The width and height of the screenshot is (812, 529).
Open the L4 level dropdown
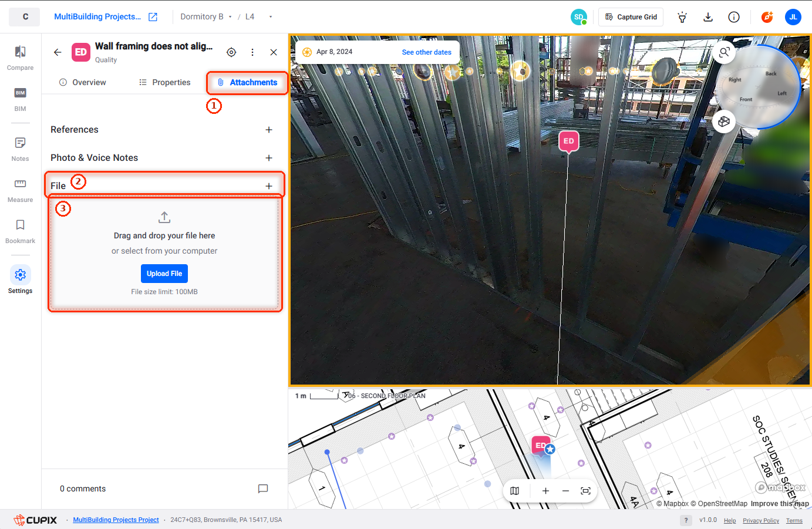point(259,17)
